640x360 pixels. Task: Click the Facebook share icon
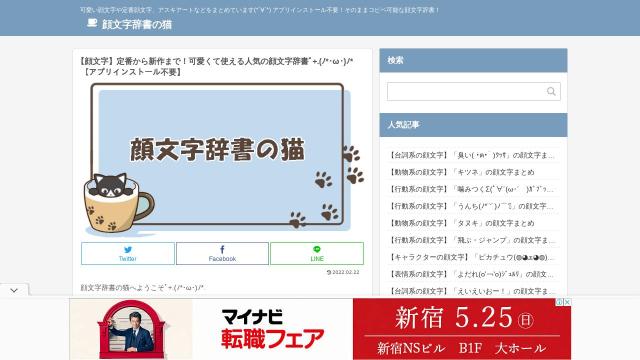point(222,249)
